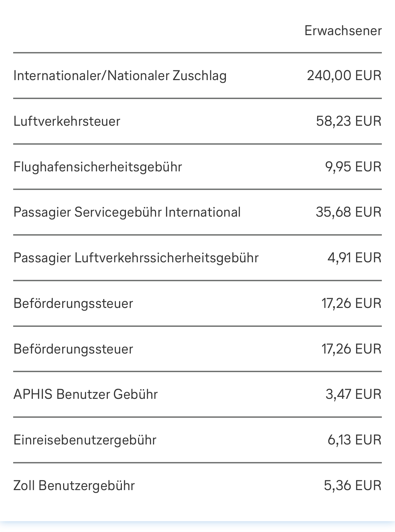The image size is (395, 532).
Task: Click the 240,00 EUR amount
Action: coord(344,75)
